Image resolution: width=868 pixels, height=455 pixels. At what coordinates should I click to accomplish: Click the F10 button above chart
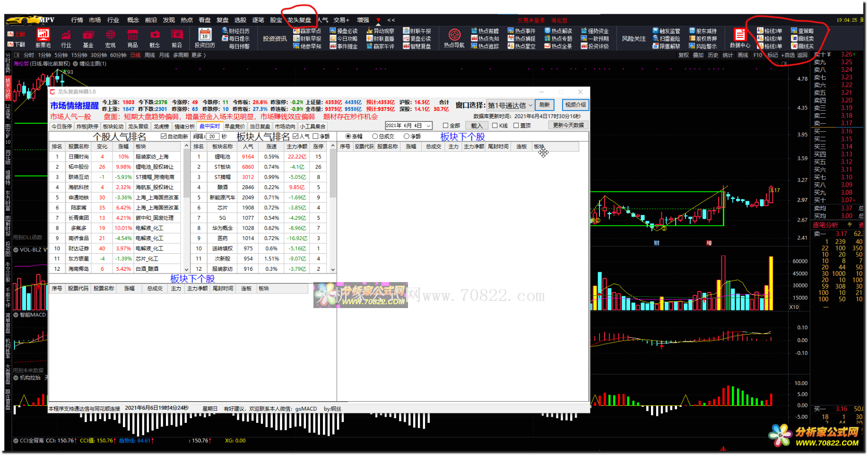tap(758, 55)
